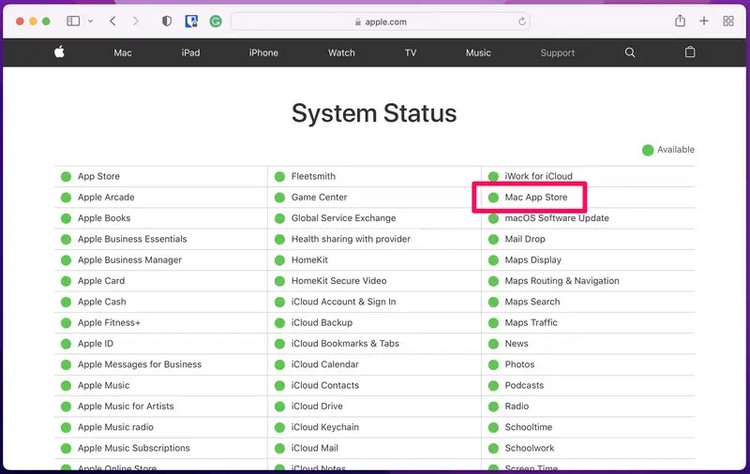Select Apple Messages for Business text
The image size is (750, 474).
[140, 364]
